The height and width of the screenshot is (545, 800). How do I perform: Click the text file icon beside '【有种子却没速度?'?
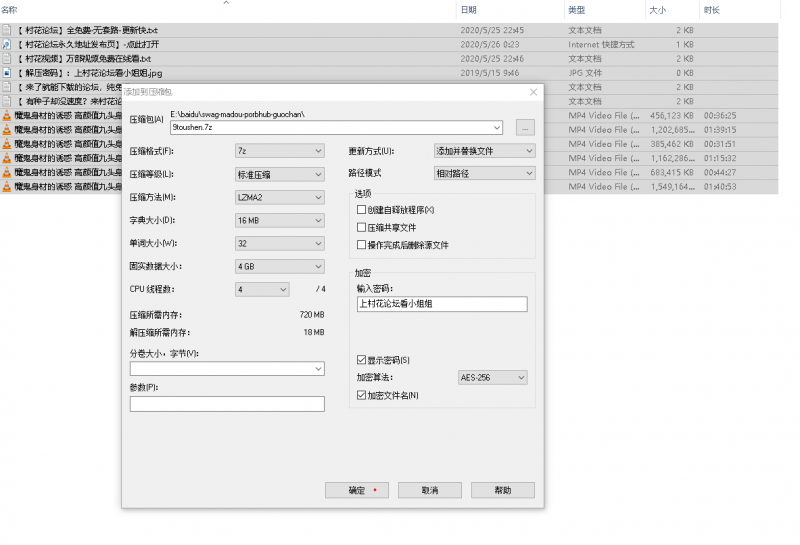pos(6,101)
